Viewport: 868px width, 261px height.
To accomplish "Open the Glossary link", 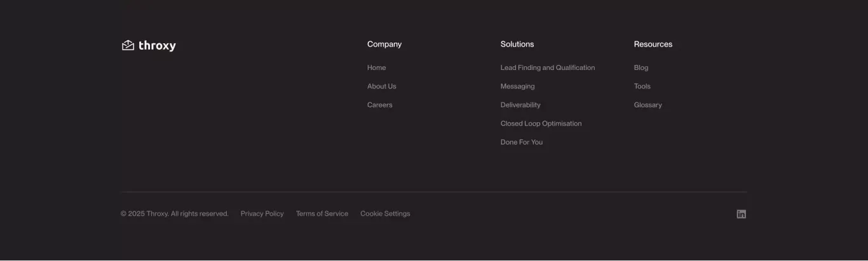I will [648, 105].
